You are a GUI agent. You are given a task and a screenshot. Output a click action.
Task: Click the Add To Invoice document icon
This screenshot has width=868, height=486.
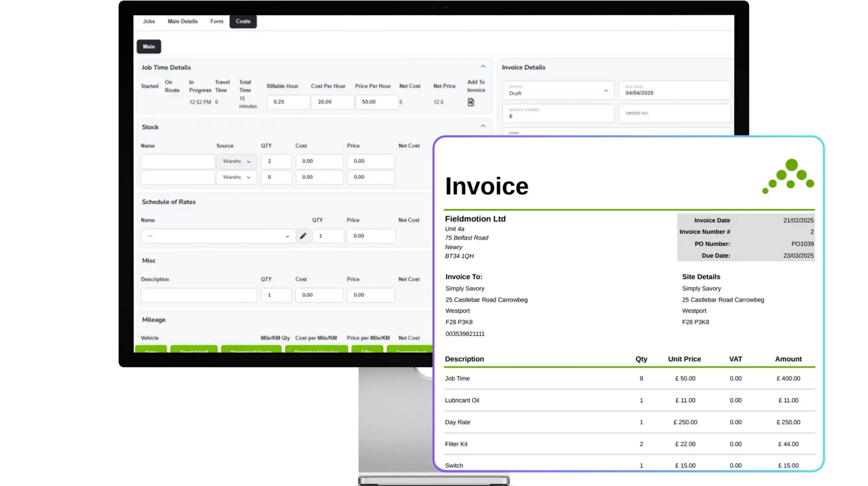click(x=471, y=102)
